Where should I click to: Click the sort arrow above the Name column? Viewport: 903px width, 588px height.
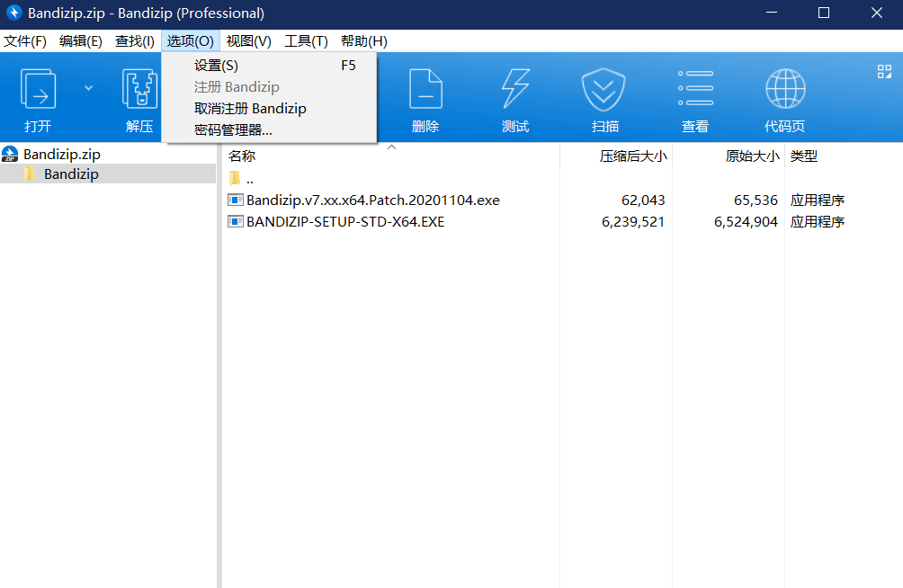391,147
